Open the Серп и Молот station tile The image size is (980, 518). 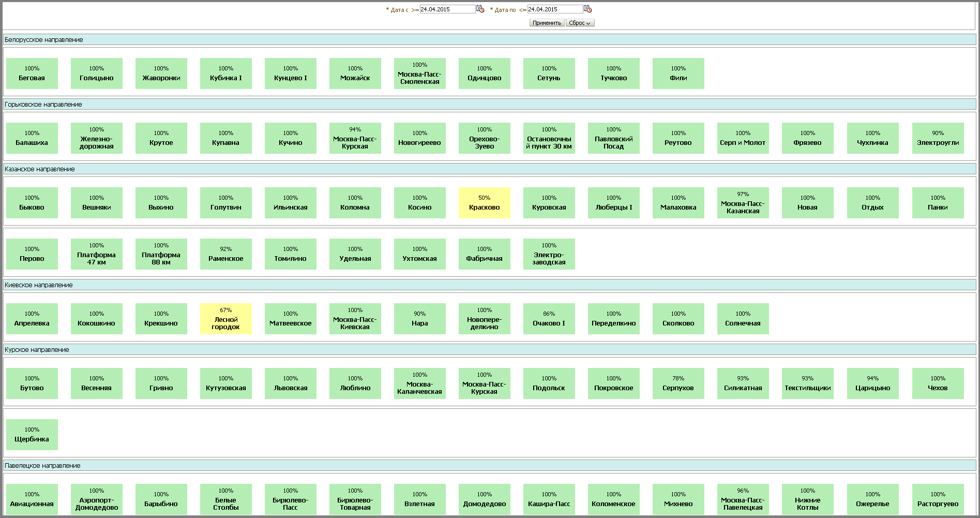coord(743,138)
